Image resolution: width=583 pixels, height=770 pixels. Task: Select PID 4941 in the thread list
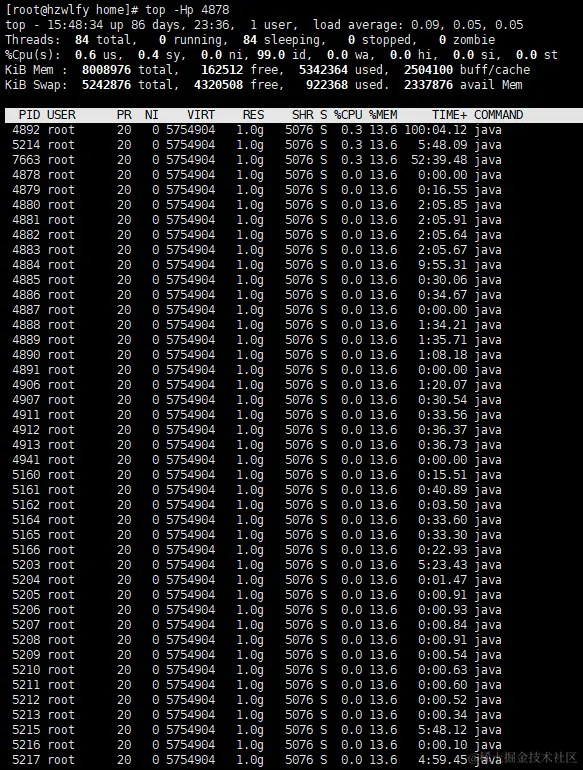(x=26, y=460)
